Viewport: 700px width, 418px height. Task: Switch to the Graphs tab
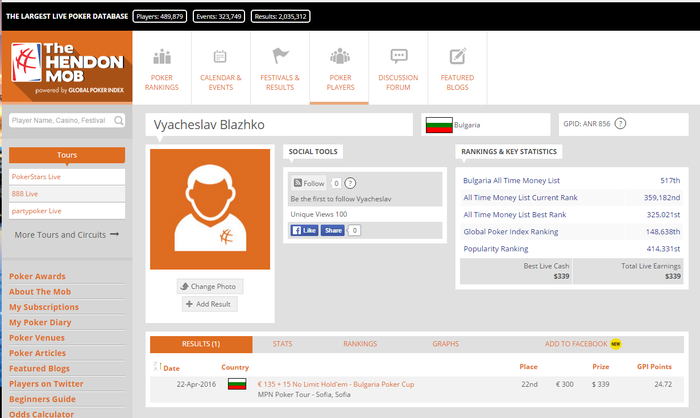(446, 344)
